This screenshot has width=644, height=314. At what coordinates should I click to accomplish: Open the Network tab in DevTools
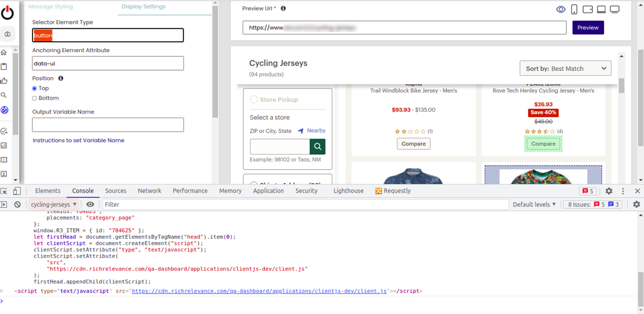click(150, 191)
